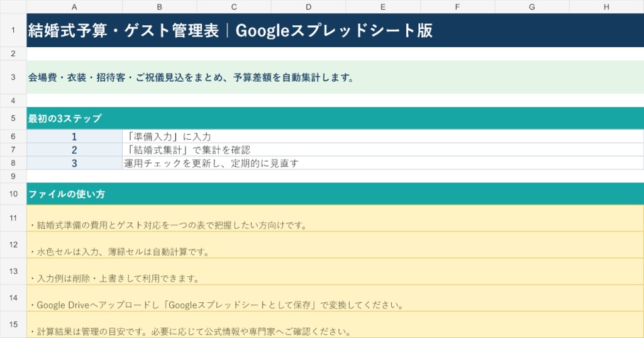Select row 10 header

click(13, 194)
